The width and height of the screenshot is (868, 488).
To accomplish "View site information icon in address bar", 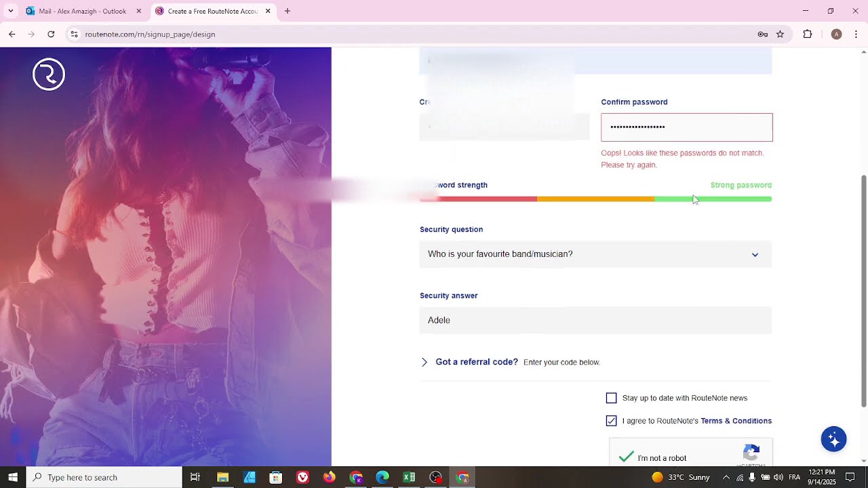I will (74, 34).
